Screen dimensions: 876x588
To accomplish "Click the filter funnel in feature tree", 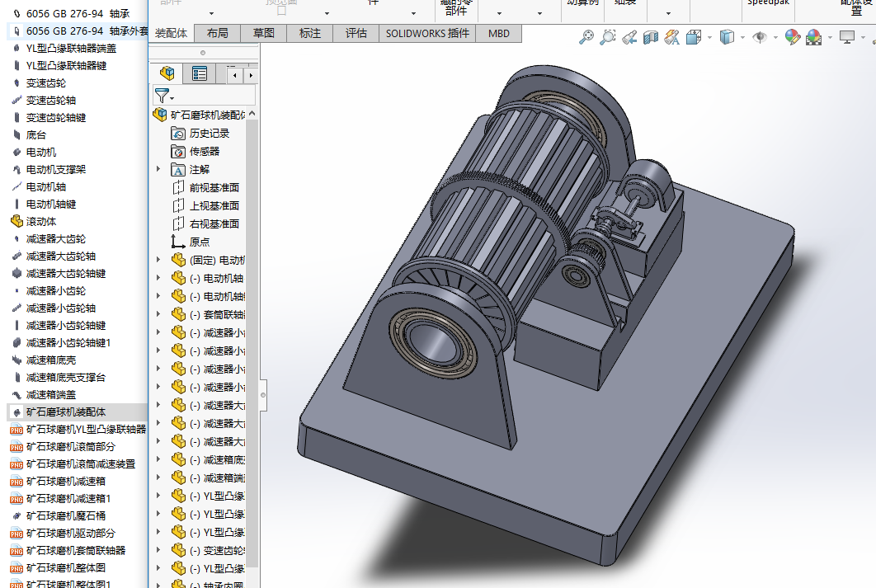I will click(162, 96).
